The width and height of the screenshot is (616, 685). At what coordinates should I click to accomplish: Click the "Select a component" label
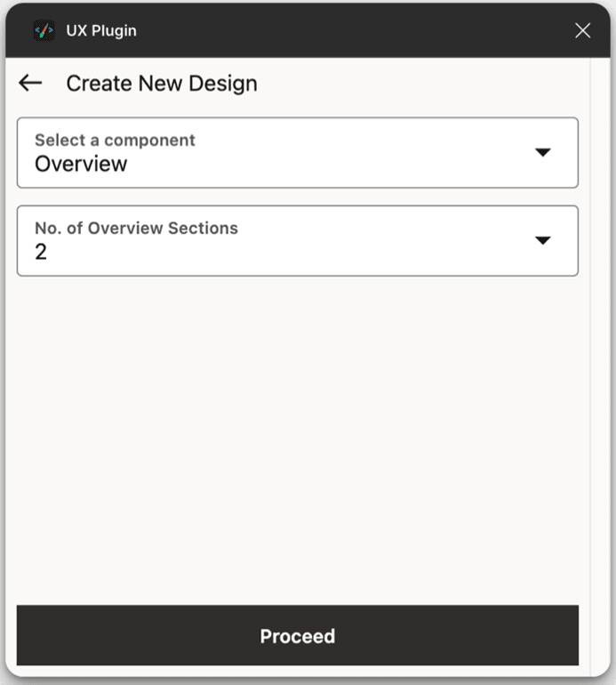click(x=115, y=140)
